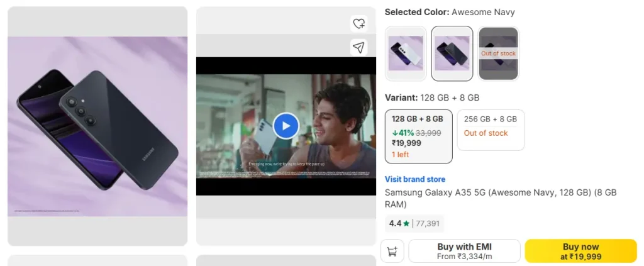Choose the 128 GB + 8 GB variant

coord(418,136)
